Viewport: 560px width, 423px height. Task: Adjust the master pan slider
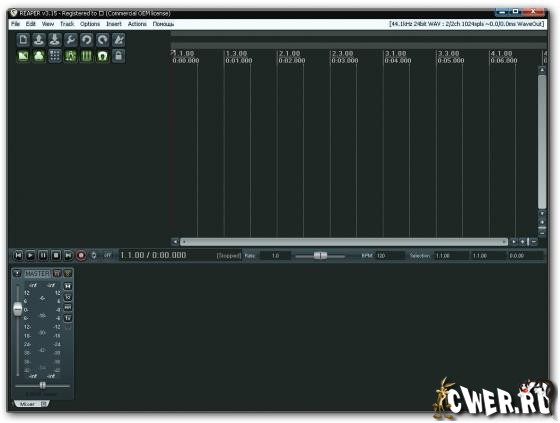(42, 385)
